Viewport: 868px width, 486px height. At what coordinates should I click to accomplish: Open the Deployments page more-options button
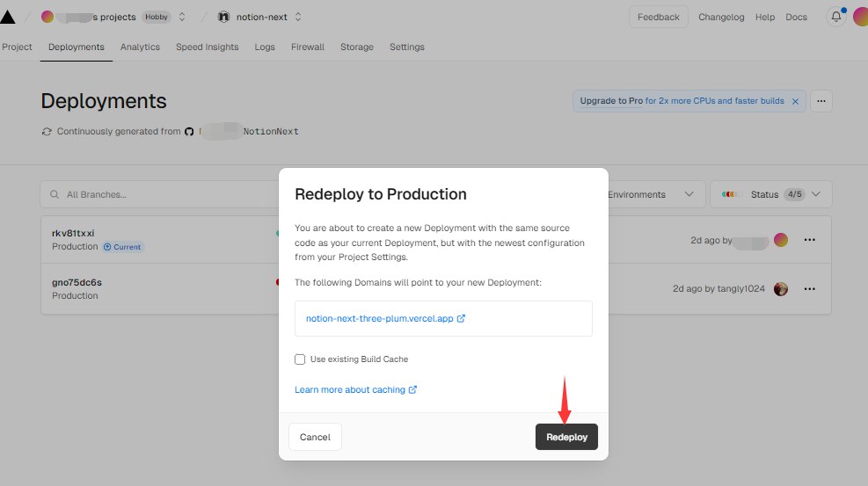[x=821, y=101]
